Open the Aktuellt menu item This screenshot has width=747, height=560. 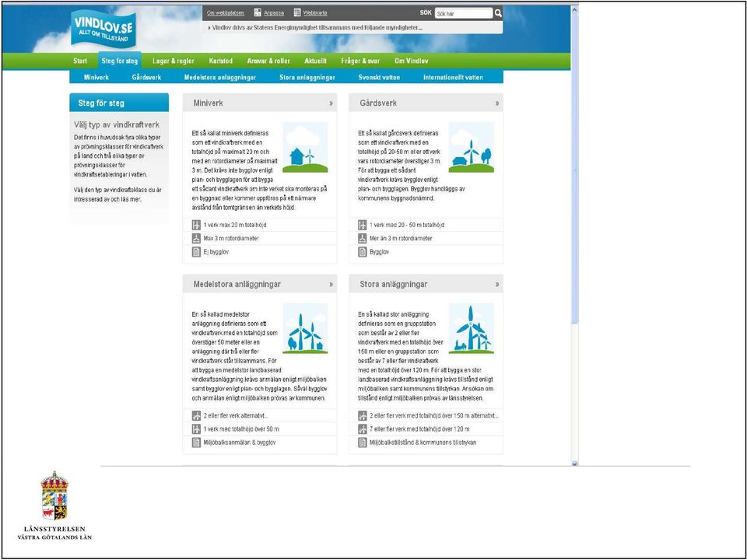coord(316,61)
